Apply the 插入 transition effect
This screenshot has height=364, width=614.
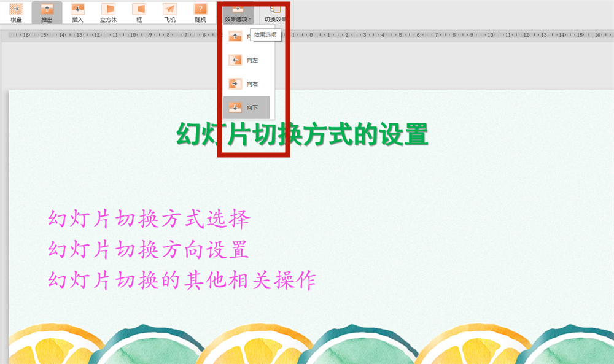[x=77, y=12]
